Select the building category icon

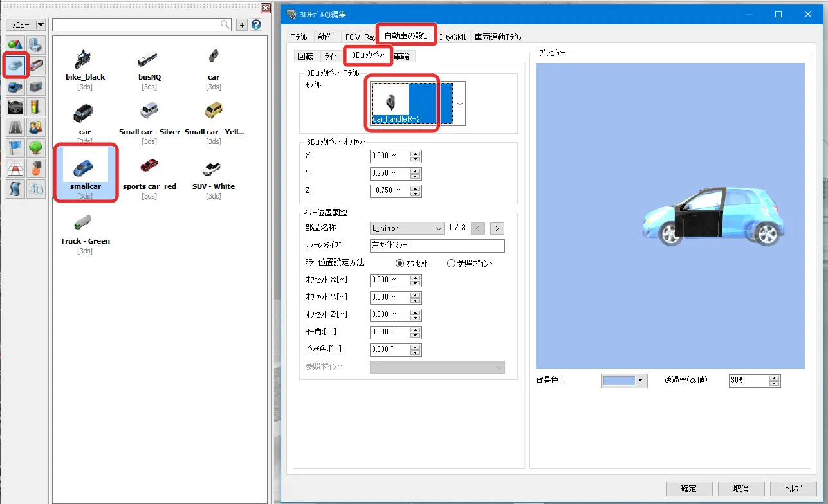[37, 44]
